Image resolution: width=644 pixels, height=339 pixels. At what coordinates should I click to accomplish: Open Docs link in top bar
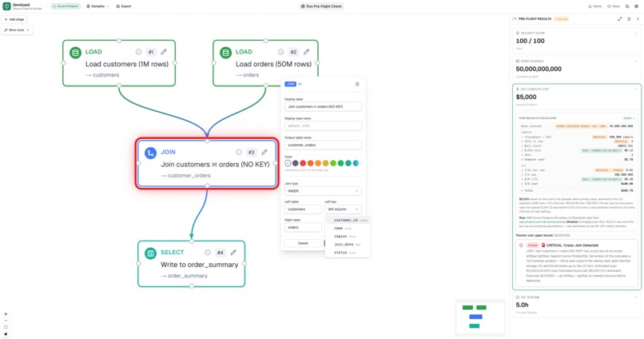tap(614, 6)
